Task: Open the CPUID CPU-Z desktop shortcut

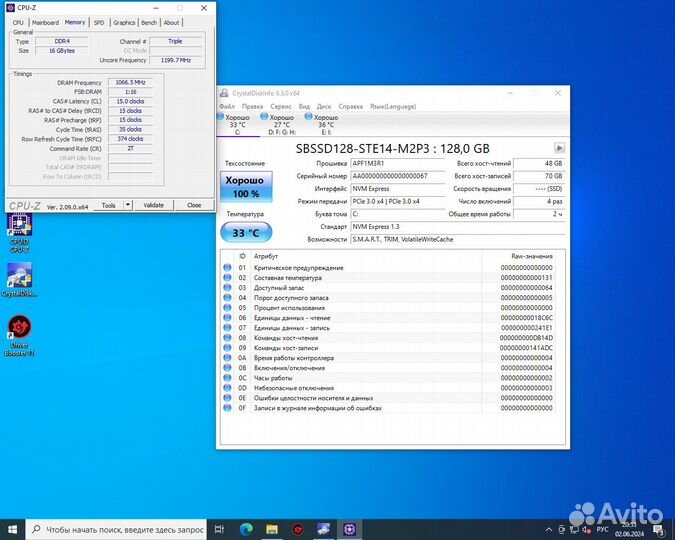Action: click(x=19, y=233)
